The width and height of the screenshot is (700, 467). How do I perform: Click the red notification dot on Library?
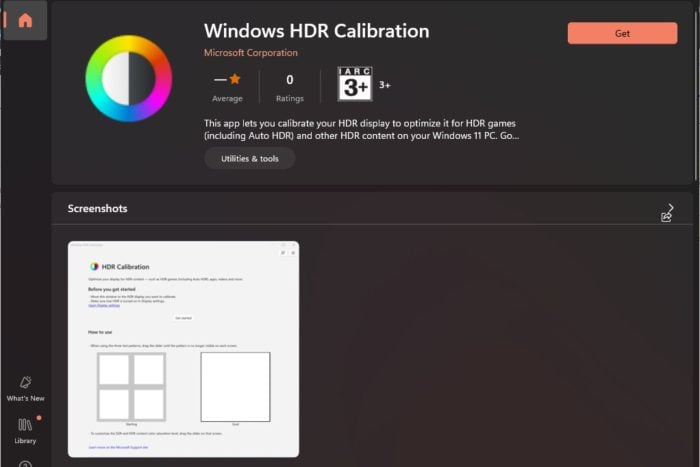[x=38, y=418]
